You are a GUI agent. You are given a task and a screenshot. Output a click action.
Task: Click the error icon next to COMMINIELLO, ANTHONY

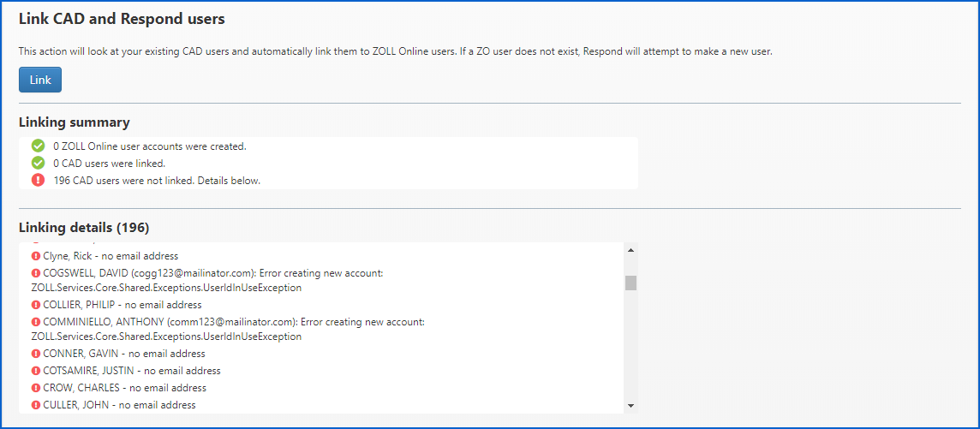[36, 322]
